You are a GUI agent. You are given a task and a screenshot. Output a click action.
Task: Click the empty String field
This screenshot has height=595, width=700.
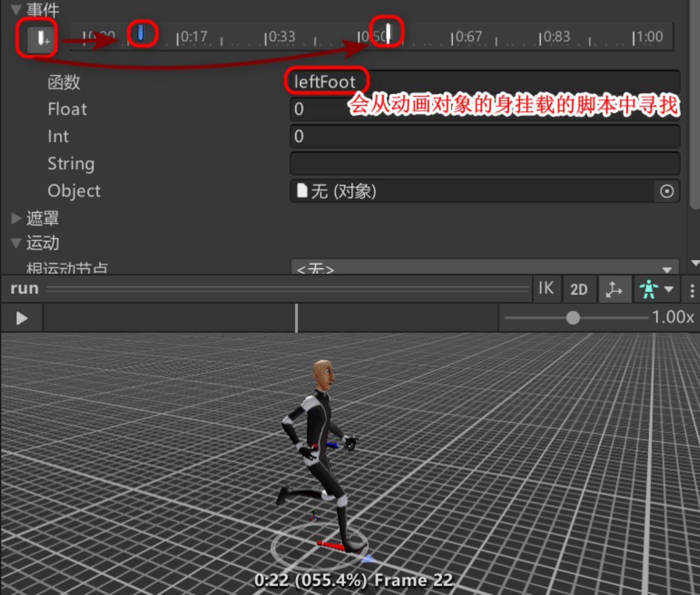(x=485, y=164)
